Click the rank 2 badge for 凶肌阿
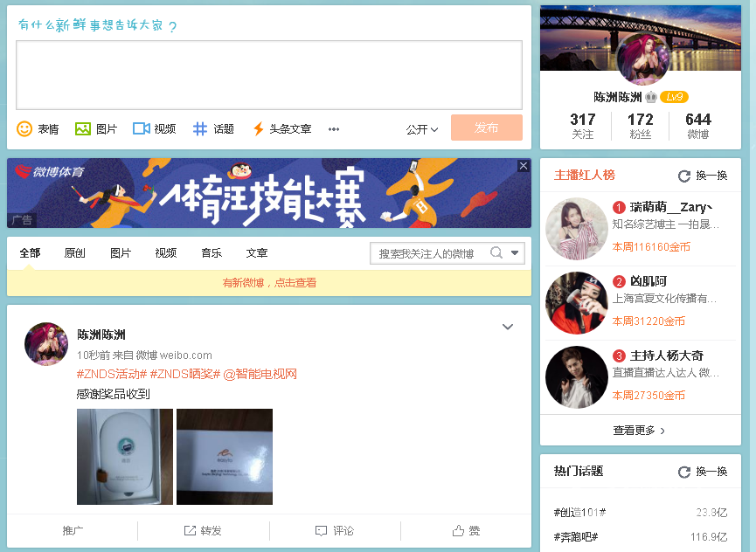756x552 pixels. tap(619, 281)
